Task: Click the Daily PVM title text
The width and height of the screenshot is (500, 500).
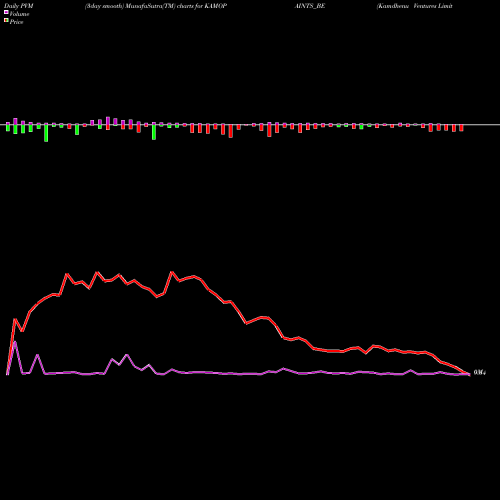Action: click(x=19, y=6)
